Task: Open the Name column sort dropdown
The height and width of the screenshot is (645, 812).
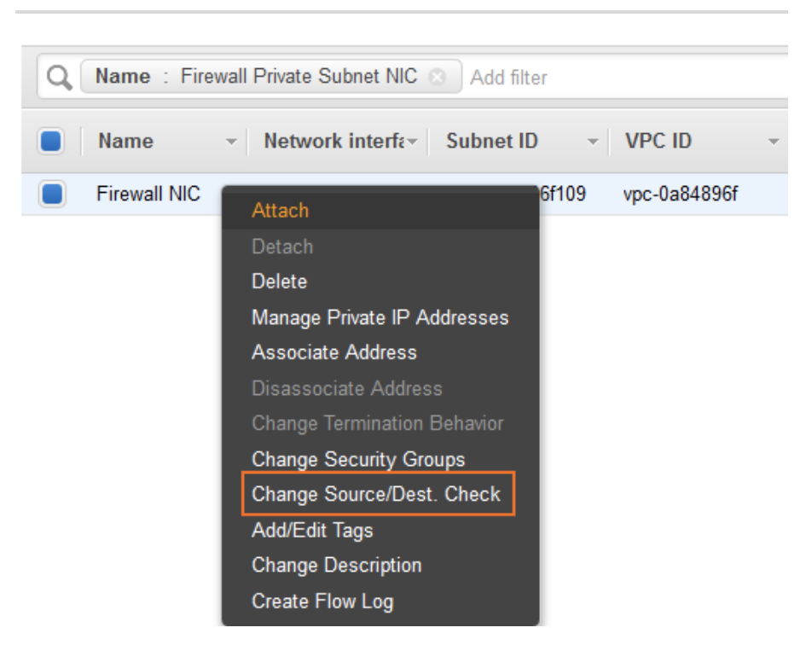Action: [230, 142]
